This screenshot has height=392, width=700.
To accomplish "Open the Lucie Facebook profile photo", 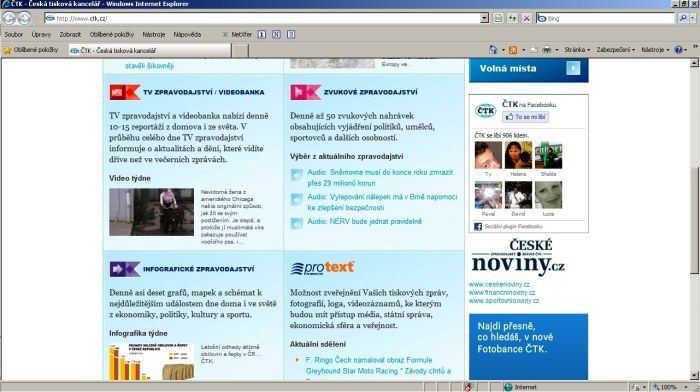I will pos(549,195).
